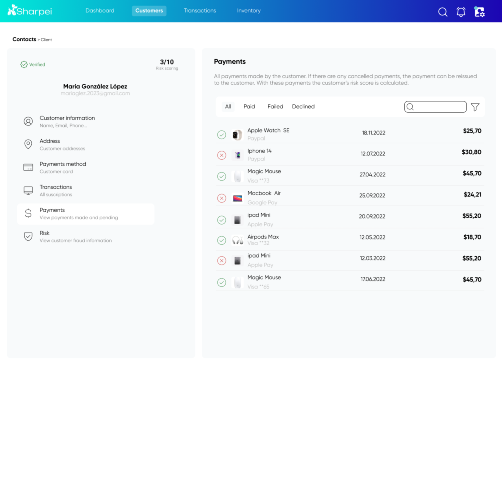Click the paid status icon for $45,70 Magic Mouse dated 27.04.2022
502x500 pixels.
(221, 176)
